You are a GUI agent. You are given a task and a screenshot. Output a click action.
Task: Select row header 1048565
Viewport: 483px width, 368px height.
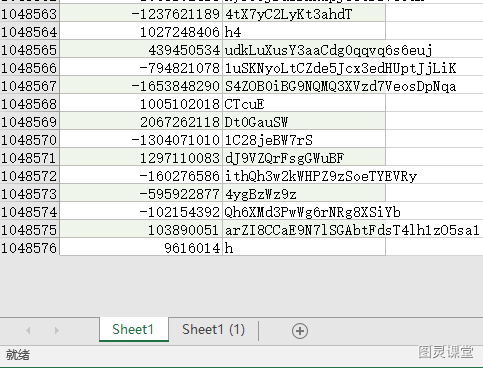pos(30,50)
